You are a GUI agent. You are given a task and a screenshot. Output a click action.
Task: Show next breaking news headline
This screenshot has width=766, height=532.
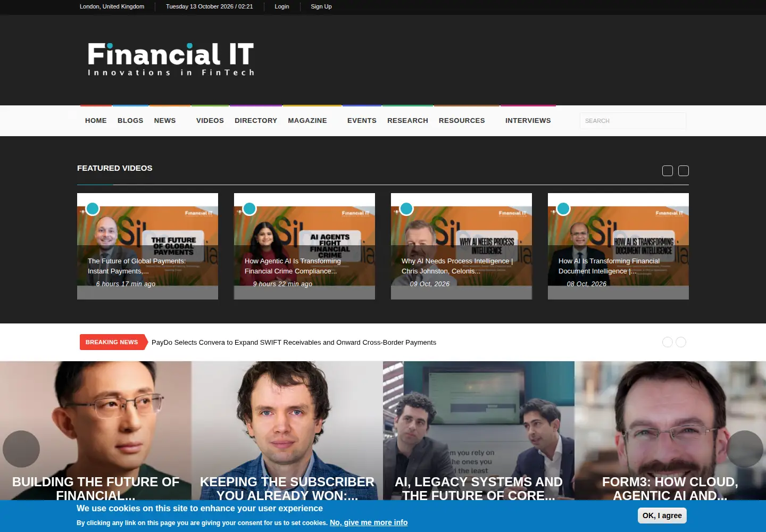pyautogui.click(x=681, y=342)
